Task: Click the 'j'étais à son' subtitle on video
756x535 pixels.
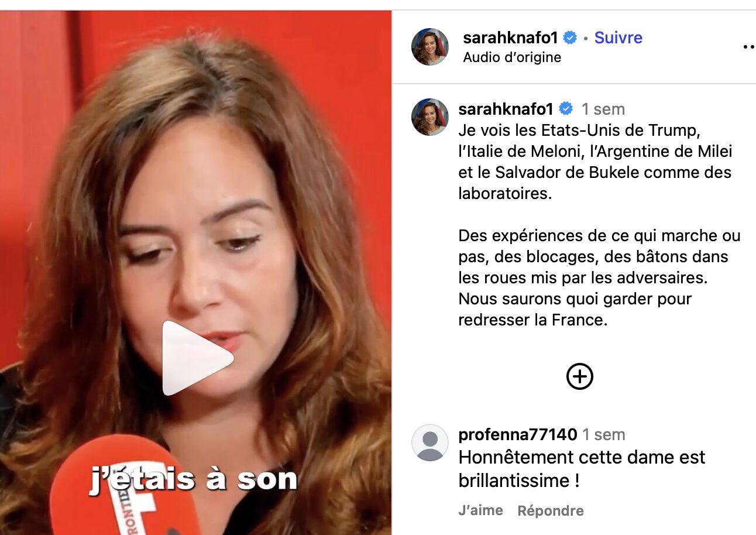Action: 194,479
